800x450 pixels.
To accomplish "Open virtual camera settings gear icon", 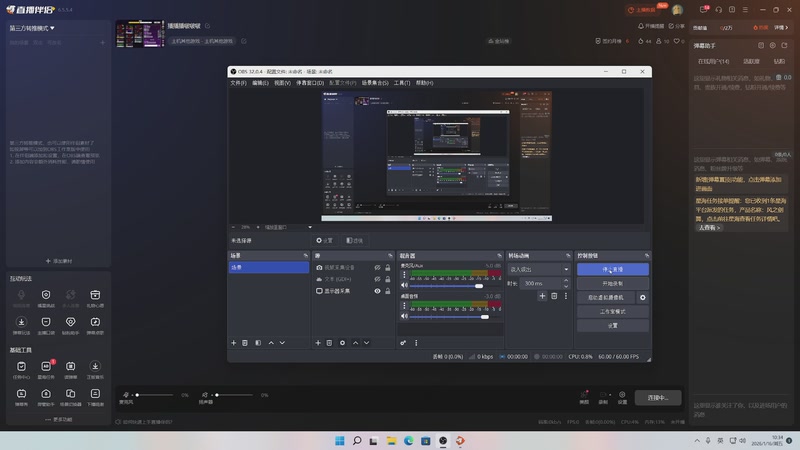I will (643, 297).
